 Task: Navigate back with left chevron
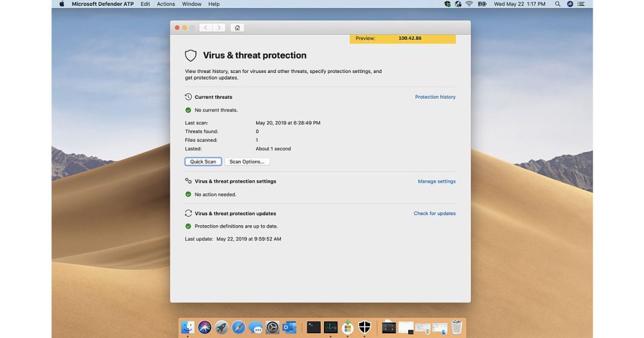(206, 28)
